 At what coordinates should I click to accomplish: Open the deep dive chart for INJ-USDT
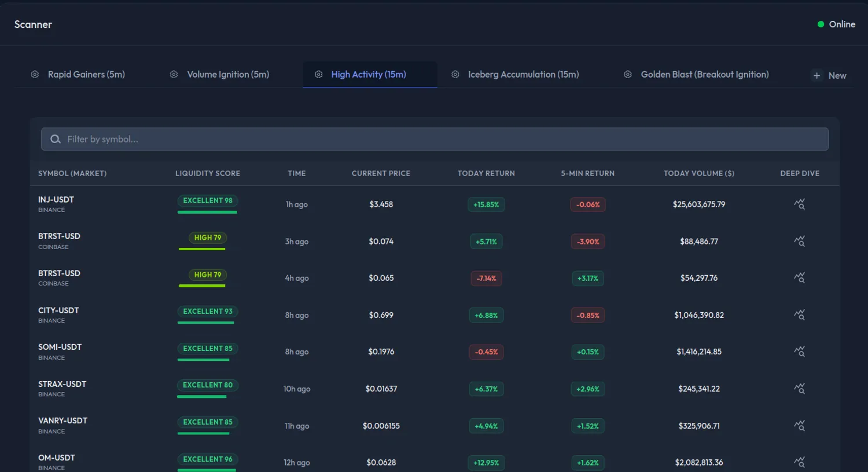point(800,204)
